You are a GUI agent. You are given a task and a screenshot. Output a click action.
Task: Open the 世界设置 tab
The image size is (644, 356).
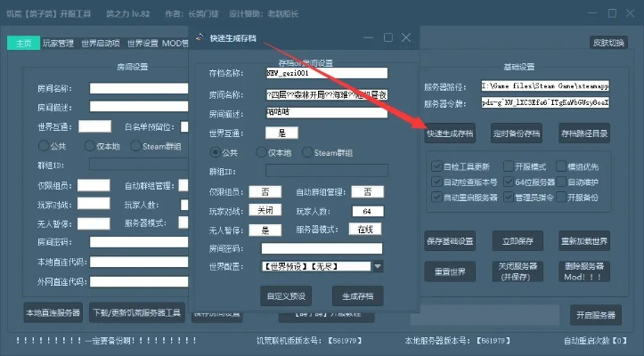tap(143, 43)
